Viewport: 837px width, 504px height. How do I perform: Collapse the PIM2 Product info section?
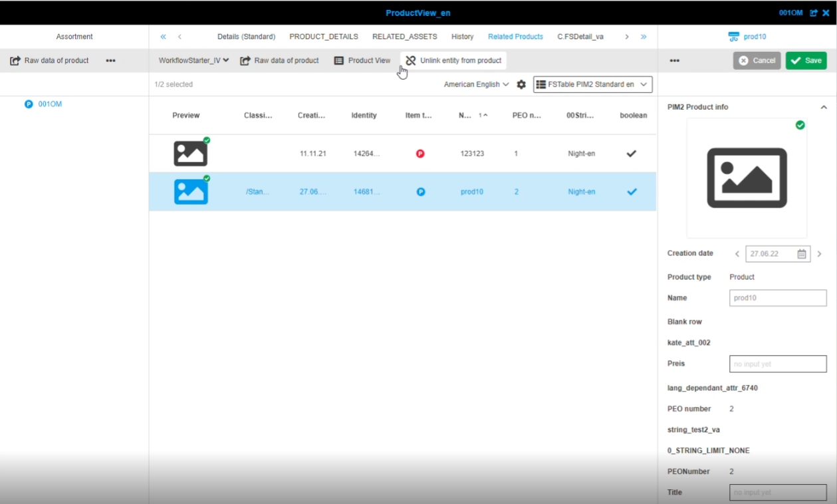click(x=824, y=107)
